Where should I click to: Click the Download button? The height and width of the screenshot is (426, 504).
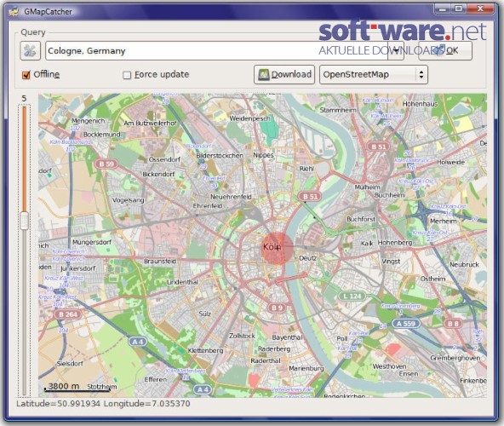point(284,75)
